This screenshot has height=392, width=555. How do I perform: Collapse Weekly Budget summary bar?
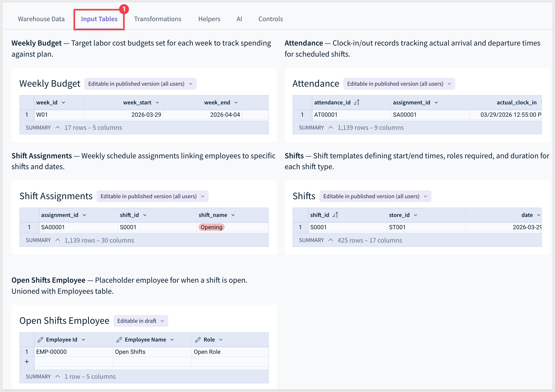58,128
